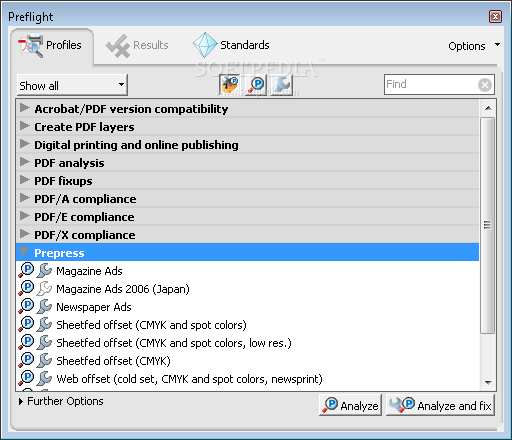Expand the PDF fixups group
This screenshot has height=440, width=512.
[x=24, y=180]
